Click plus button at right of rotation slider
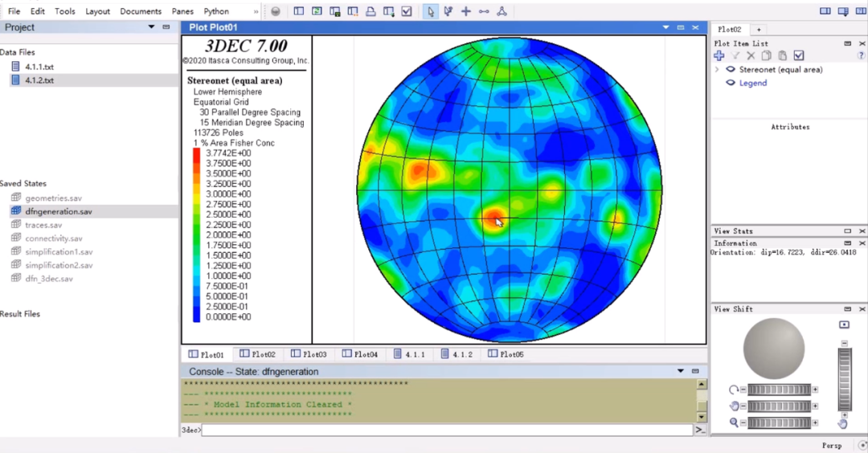The image size is (868, 453). (816, 390)
